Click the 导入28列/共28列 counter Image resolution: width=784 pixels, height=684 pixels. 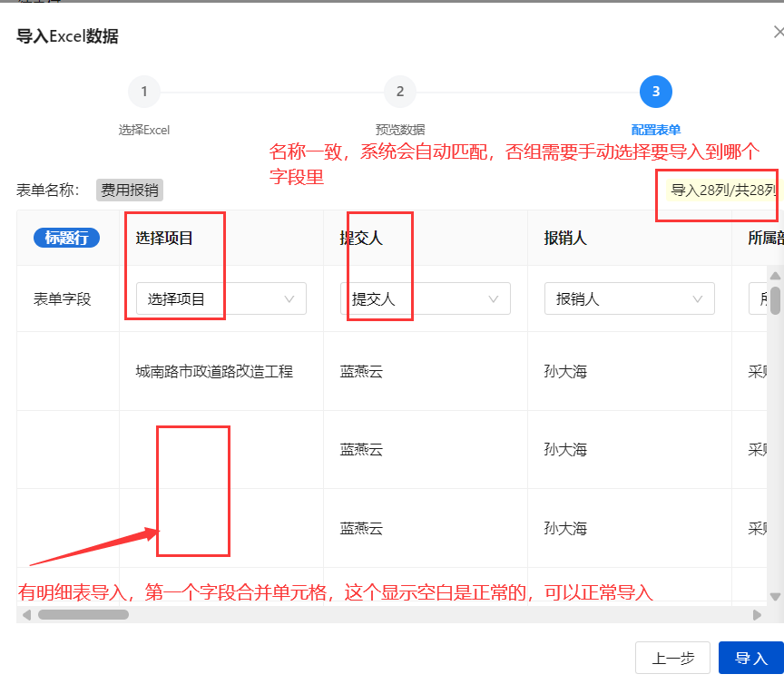pyautogui.click(x=723, y=190)
